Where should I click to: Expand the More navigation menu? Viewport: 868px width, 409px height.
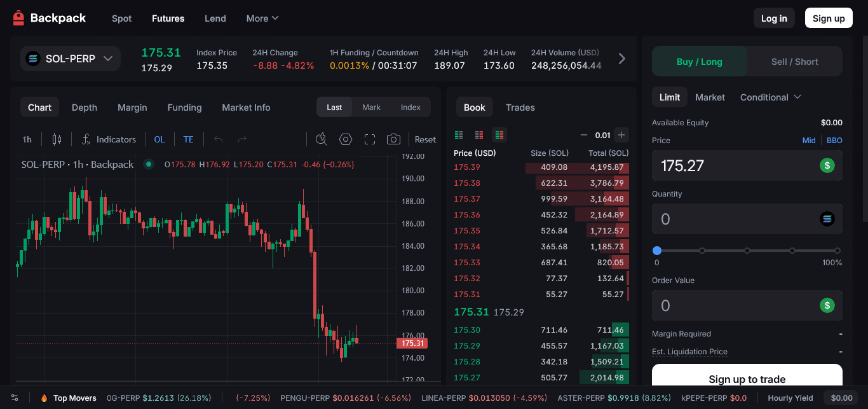tap(262, 18)
